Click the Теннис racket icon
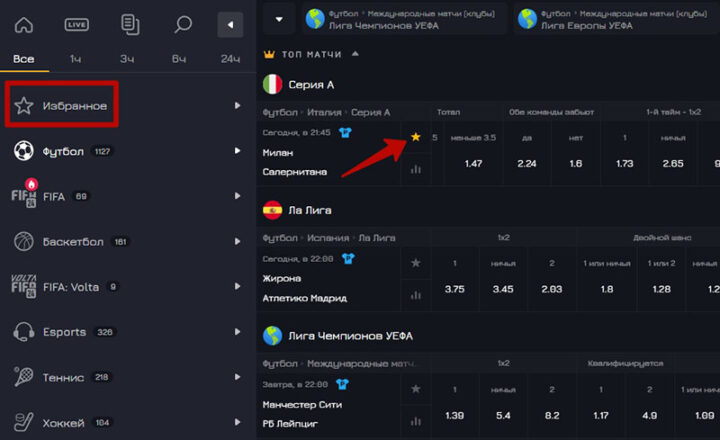The width and height of the screenshot is (720, 440). click(x=24, y=377)
